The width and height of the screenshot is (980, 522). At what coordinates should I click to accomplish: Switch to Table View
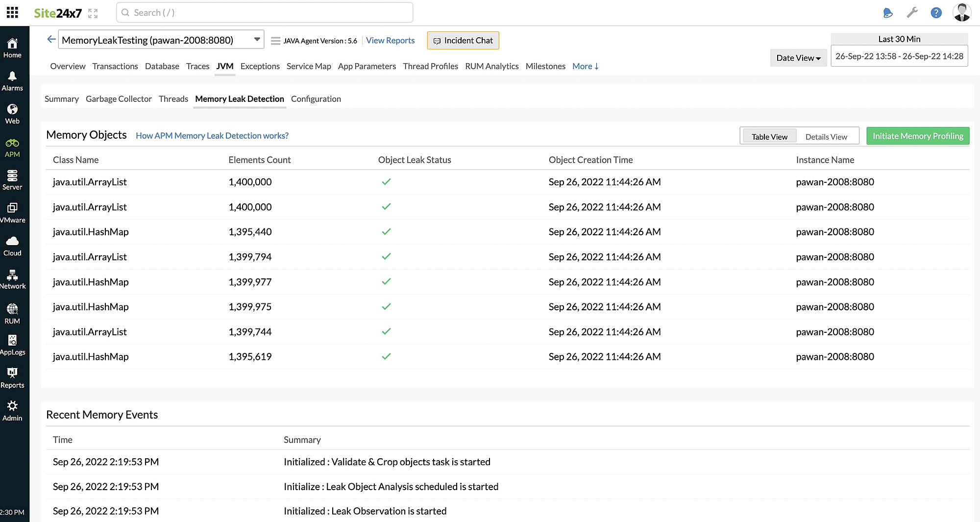coord(769,137)
